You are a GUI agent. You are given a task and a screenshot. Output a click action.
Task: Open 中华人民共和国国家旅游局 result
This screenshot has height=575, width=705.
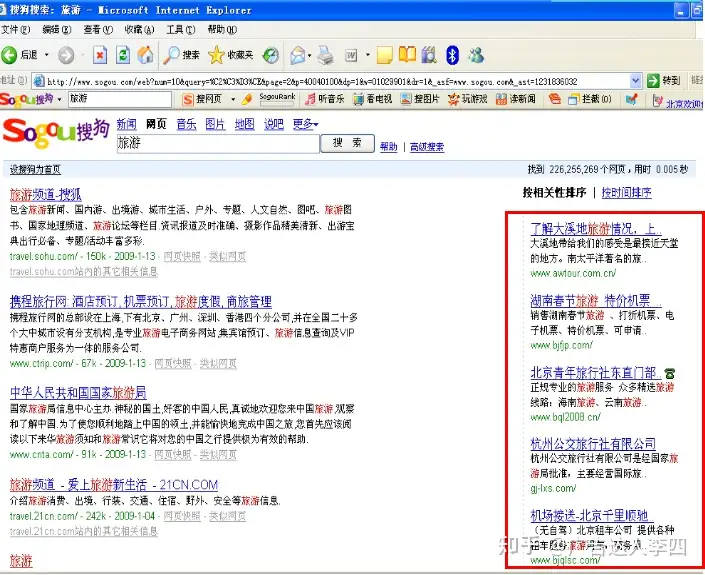tap(78, 393)
